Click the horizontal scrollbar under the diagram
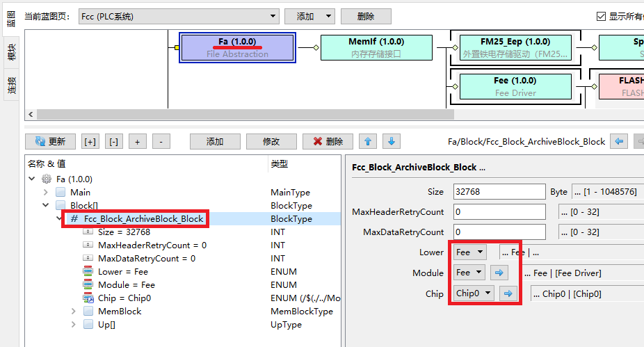 click(x=243, y=114)
